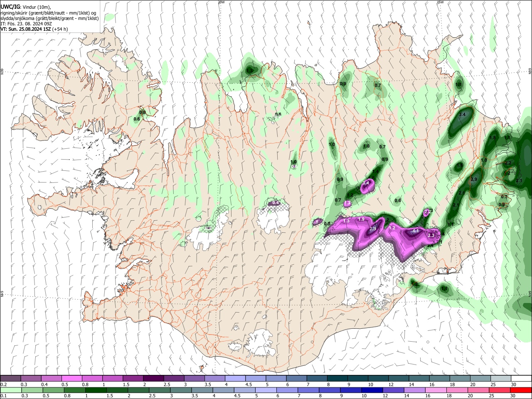Select the white '3.4' value on the pink patch
The height and width of the screenshot is (399, 532).
(366, 183)
